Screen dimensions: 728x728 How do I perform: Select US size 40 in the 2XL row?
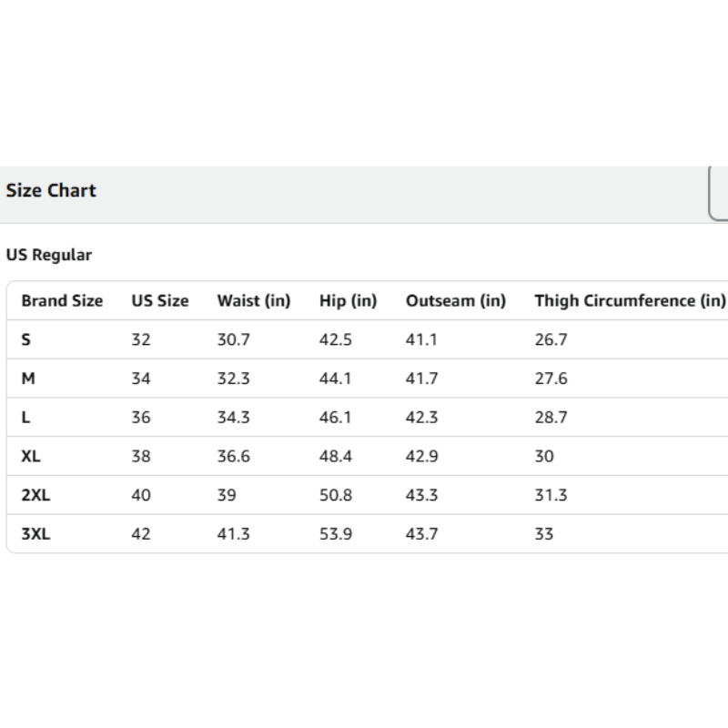(141, 496)
